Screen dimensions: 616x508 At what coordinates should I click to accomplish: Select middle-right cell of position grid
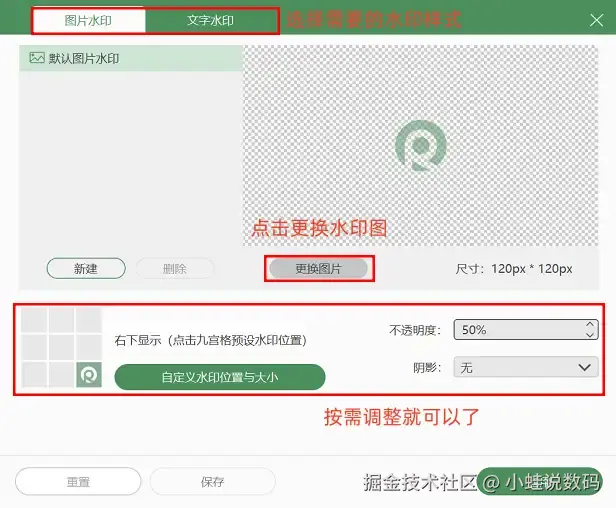(89, 347)
